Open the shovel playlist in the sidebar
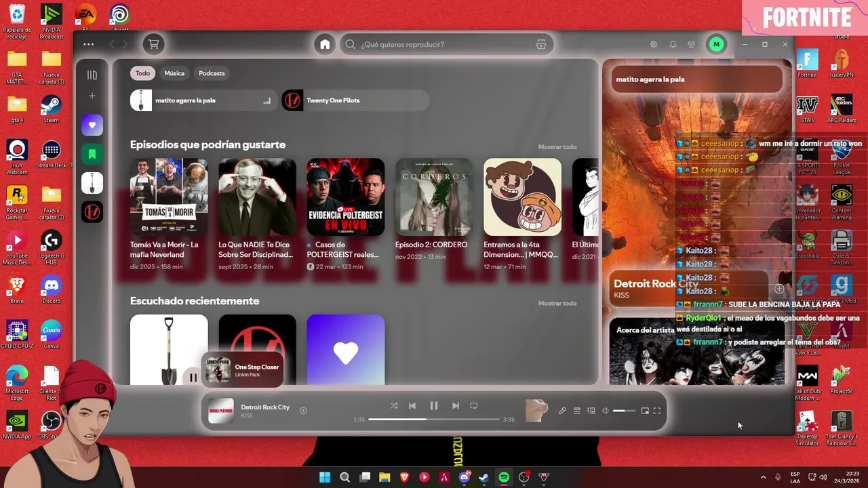This screenshot has height=488, width=868. click(92, 183)
